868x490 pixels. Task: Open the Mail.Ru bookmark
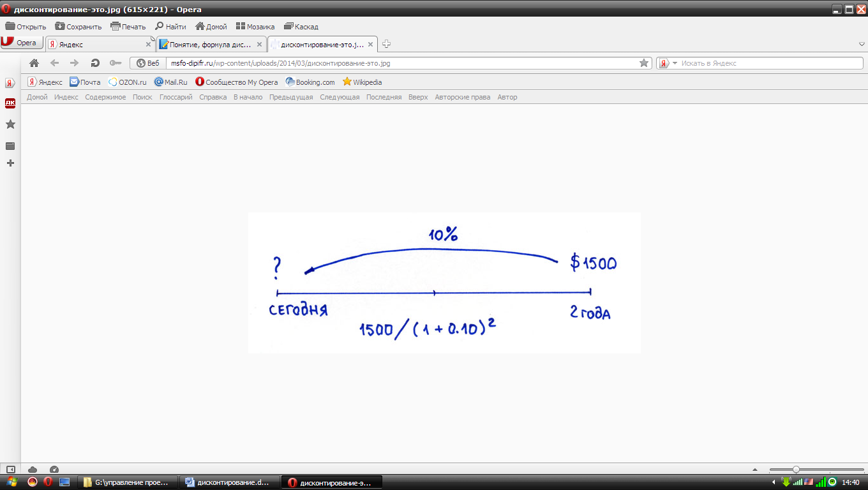pyautogui.click(x=171, y=82)
